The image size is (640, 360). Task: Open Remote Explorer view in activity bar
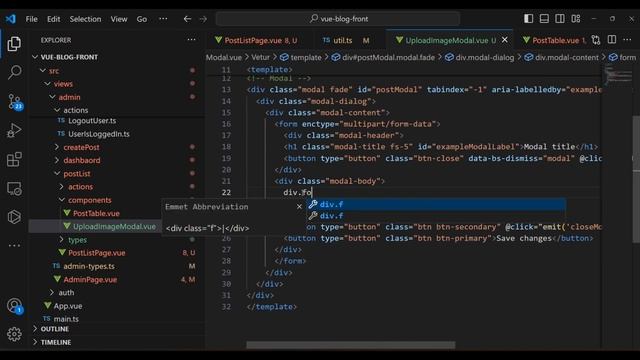14,189
